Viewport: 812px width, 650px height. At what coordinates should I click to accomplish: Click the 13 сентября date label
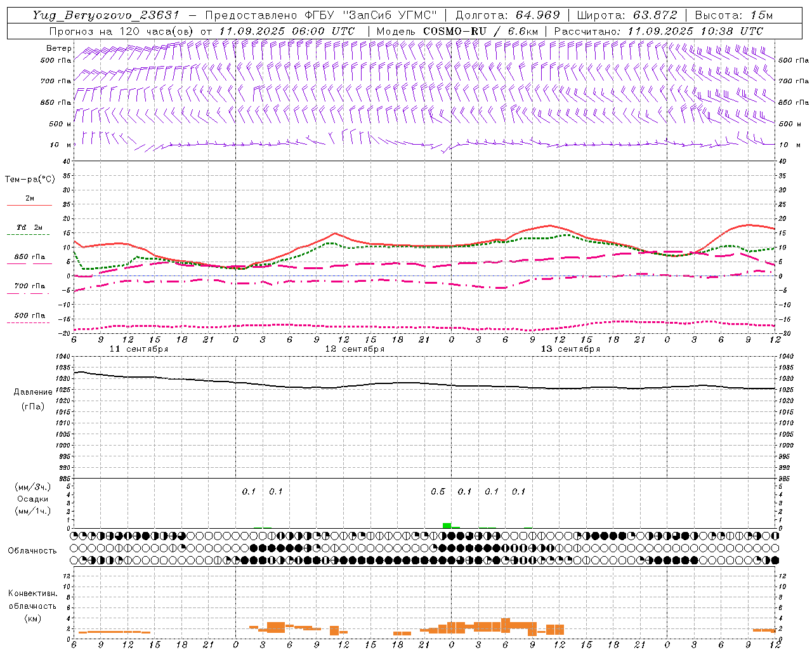point(570,349)
